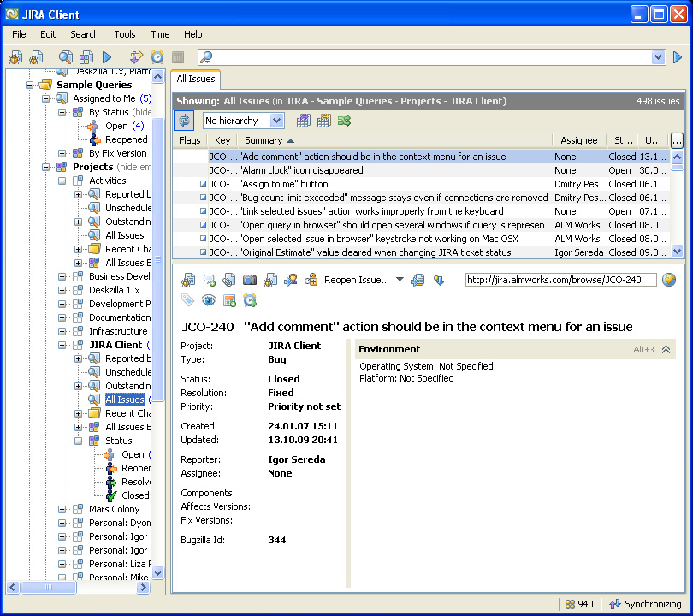
Task: Click the document icon with blue arrow
Action: pyautogui.click(x=418, y=280)
